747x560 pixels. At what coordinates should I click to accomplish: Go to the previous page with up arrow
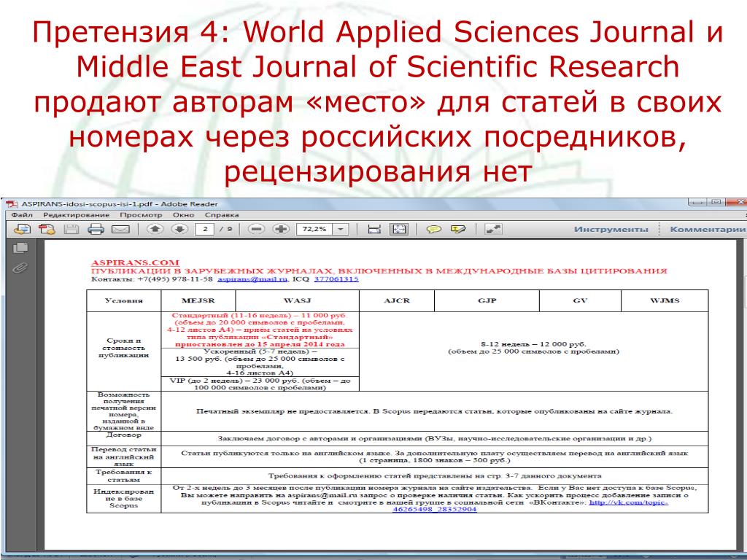click(x=155, y=229)
